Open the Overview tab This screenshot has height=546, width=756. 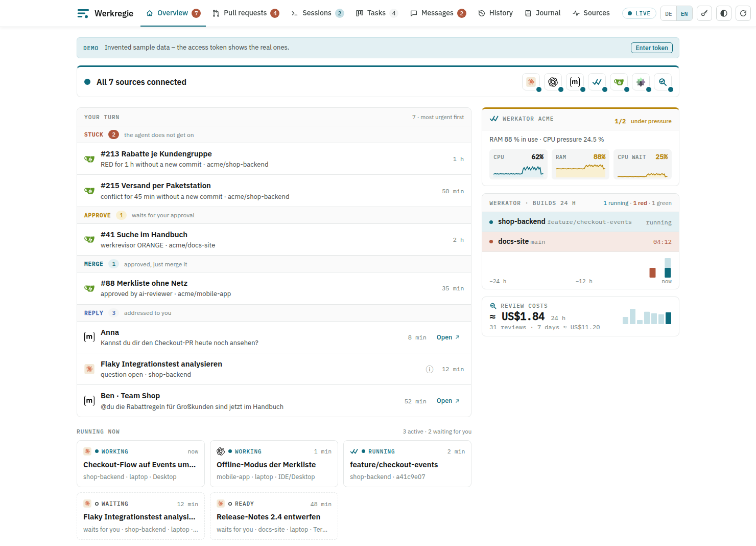point(173,13)
